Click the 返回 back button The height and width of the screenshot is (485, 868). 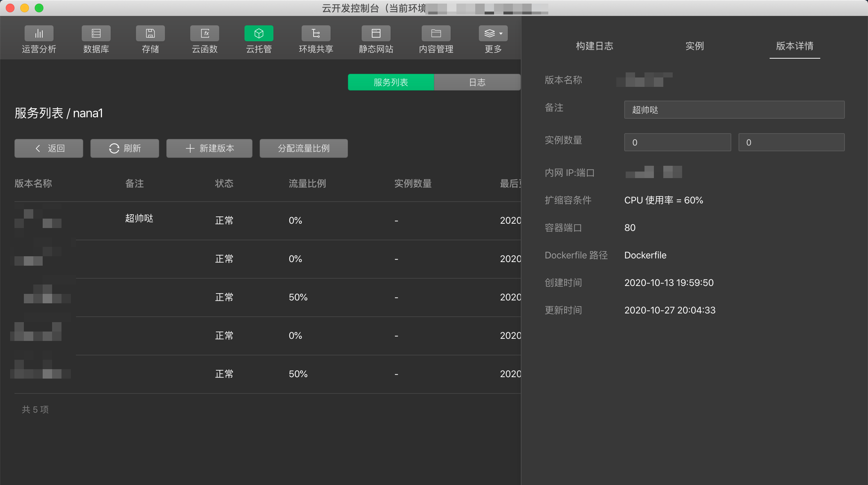pyautogui.click(x=49, y=148)
